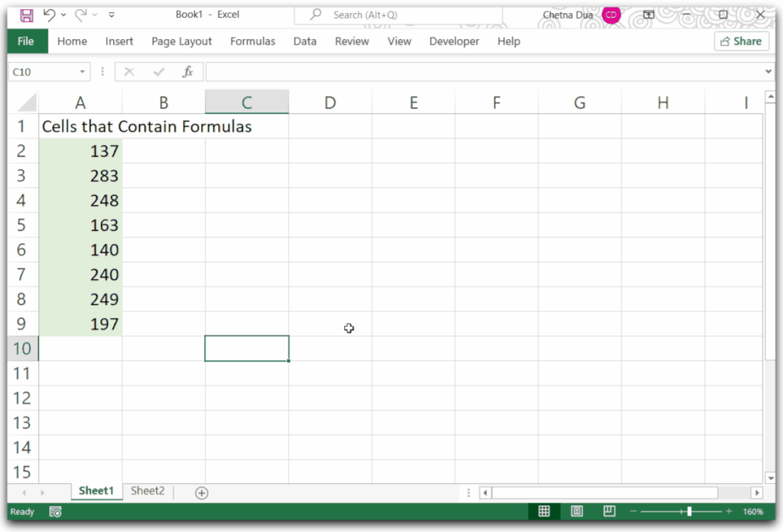Open the Sheet2 tab
783x532 pixels.
148,491
